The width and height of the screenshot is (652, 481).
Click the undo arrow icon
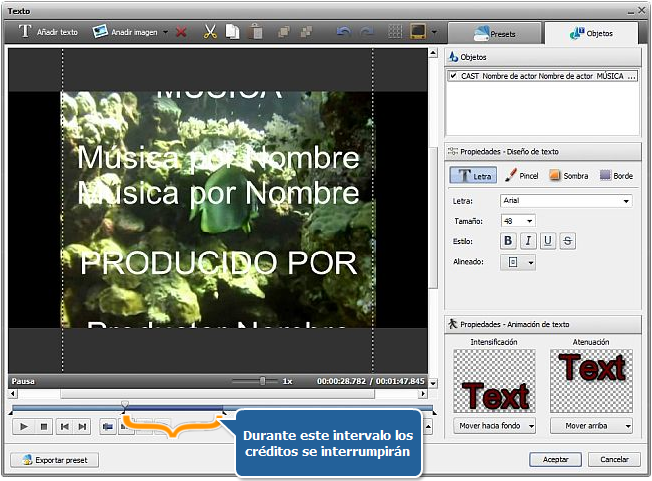pyautogui.click(x=343, y=32)
